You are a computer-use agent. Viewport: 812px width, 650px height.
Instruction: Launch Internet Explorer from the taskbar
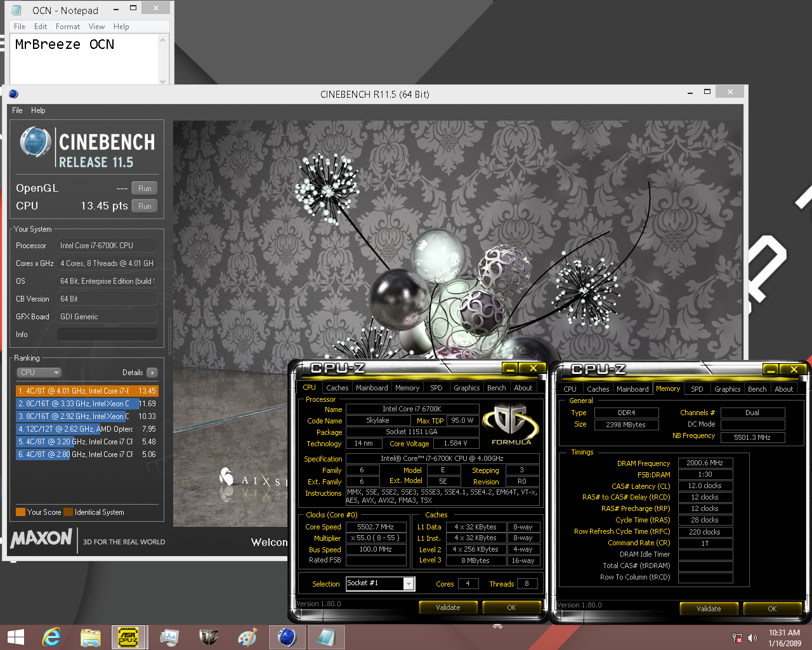(x=51, y=637)
